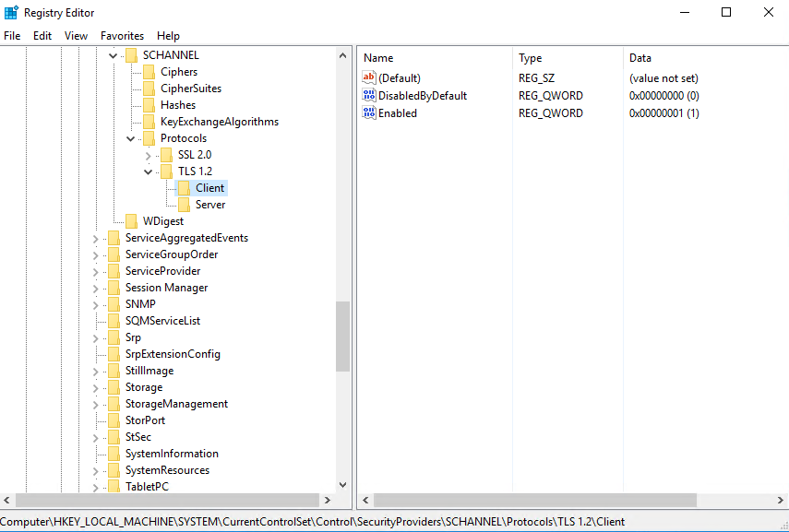789x532 pixels.
Task: Click the Server folder icon under TLS 1.2
Action: click(x=184, y=205)
